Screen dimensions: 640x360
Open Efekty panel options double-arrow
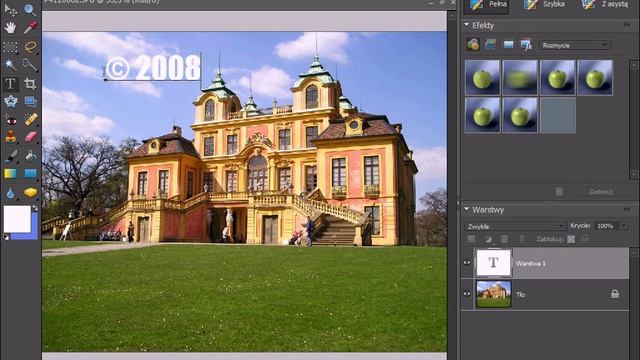tap(627, 25)
